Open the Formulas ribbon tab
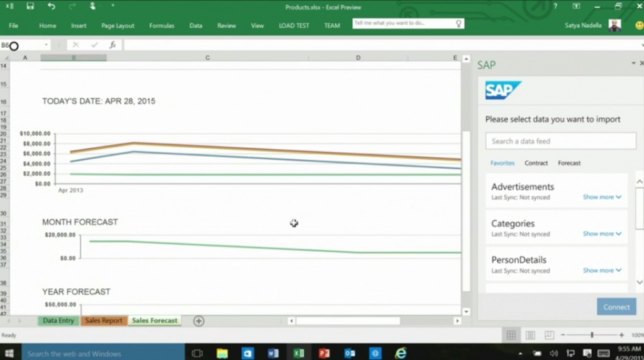The width and height of the screenshot is (644, 360). pos(162,26)
